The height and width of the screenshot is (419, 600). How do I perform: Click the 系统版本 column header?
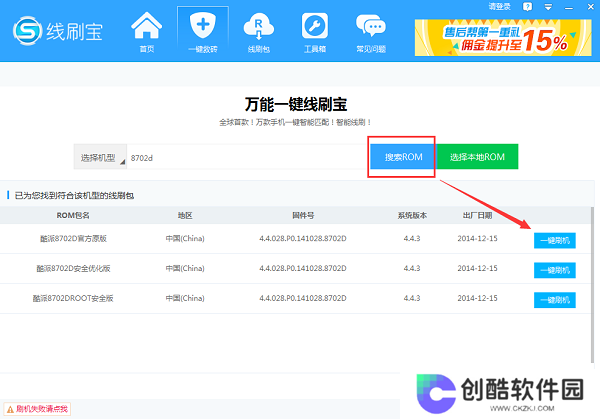[x=412, y=215]
